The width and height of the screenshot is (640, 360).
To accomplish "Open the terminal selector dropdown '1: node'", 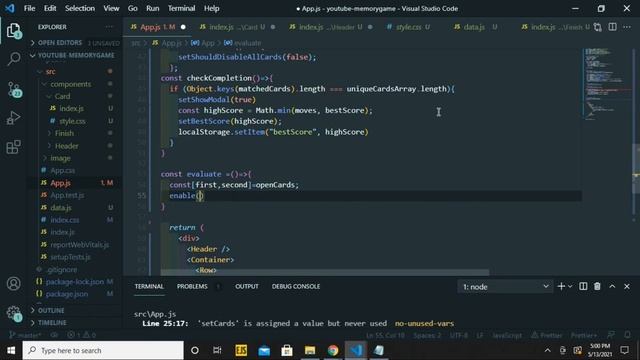I will pyautogui.click(x=505, y=287).
